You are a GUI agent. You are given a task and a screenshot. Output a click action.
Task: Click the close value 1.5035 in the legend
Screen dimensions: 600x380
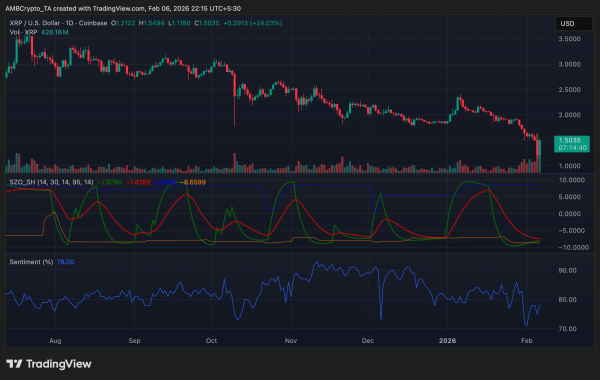[x=209, y=23]
